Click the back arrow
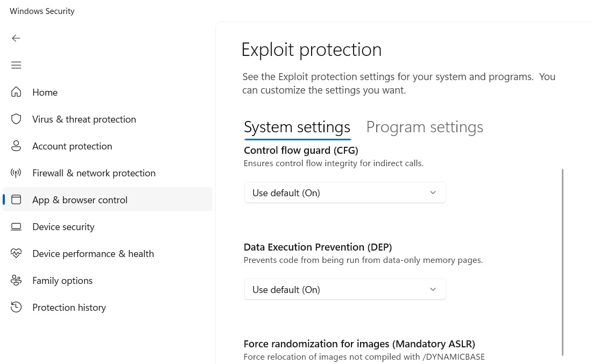592x364 pixels. [x=16, y=38]
